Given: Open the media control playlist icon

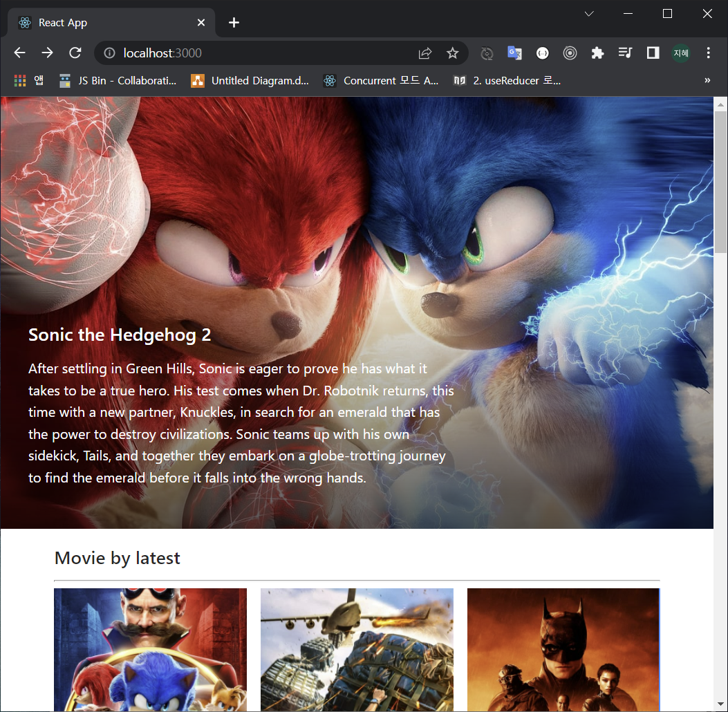Looking at the screenshot, I should 625,53.
